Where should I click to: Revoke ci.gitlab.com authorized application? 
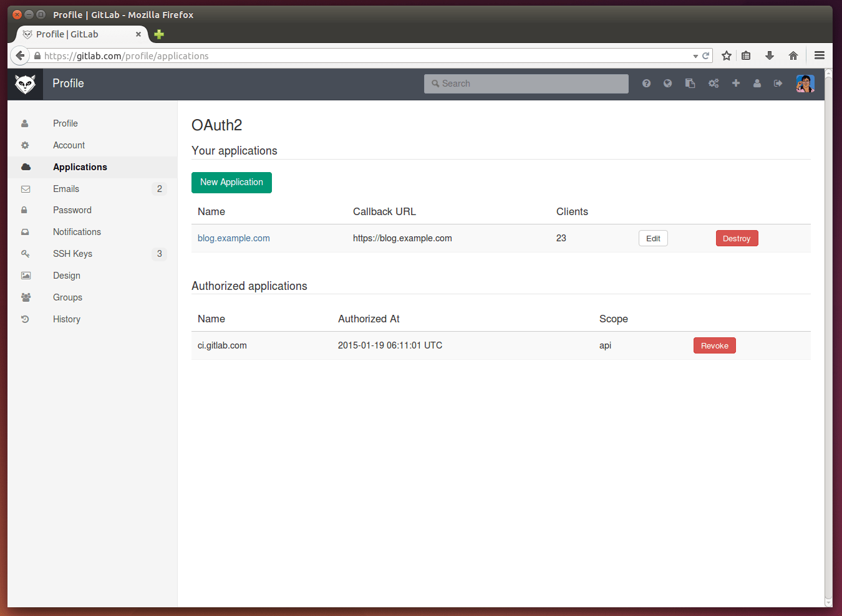tap(714, 345)
